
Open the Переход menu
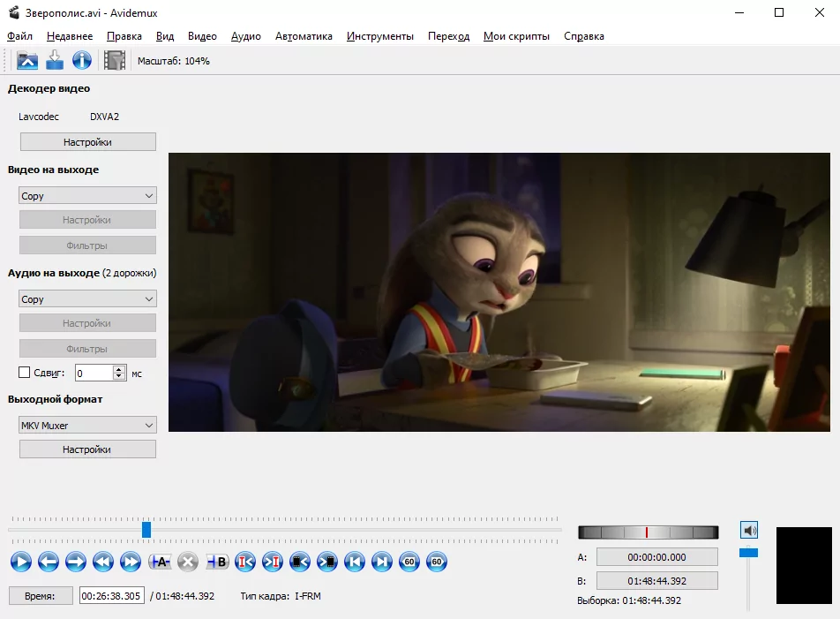point(448,36)
